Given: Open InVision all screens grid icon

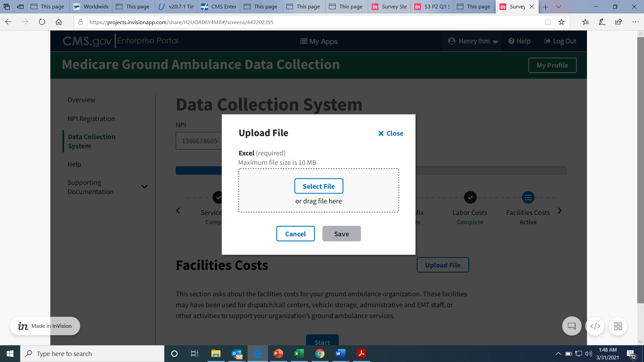Looking at the screenshot, I should (618, 326).
